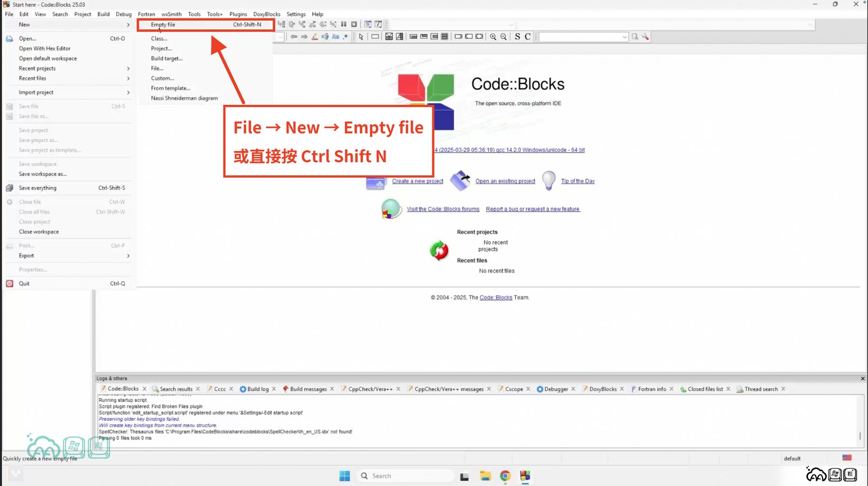
Task: Click the Next line debug icon
Action: [x=292, y=24]
